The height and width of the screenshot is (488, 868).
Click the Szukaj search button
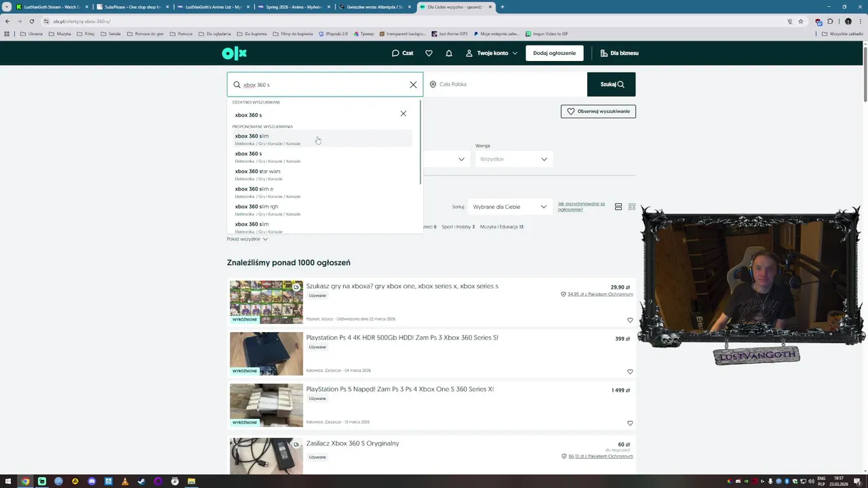611,84
